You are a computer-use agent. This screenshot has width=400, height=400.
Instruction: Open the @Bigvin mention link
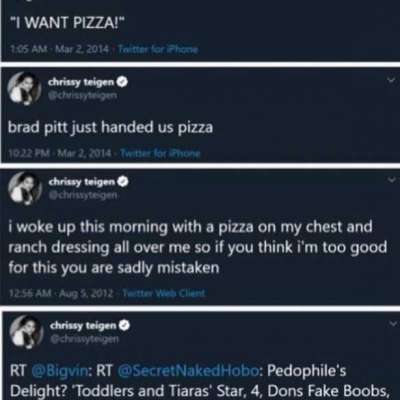60,371
